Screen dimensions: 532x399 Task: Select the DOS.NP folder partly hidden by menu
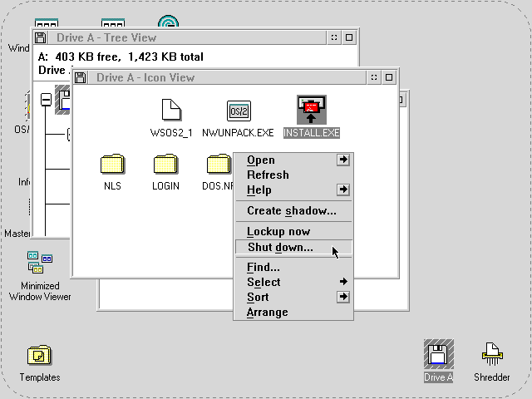pyautogui.click(x=219, y=165)
